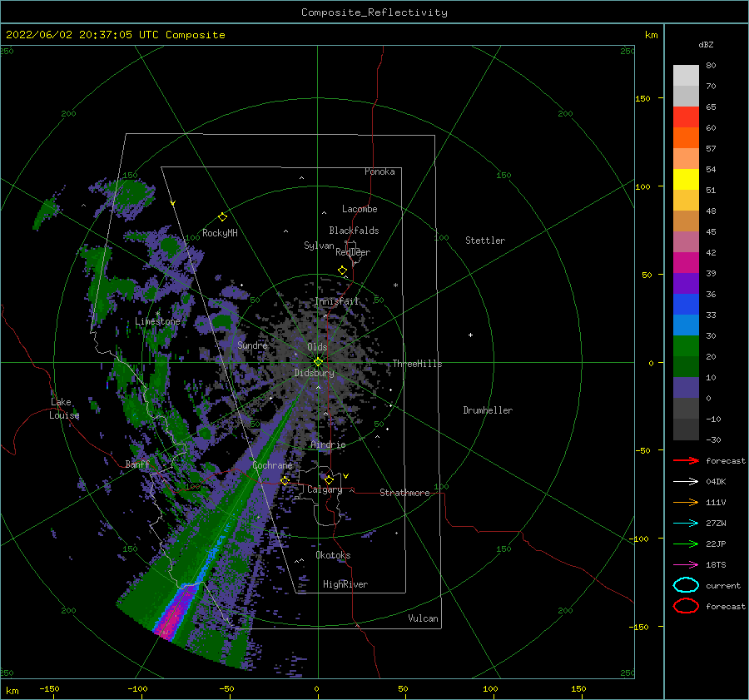Click the Lake Louise label

coord(64,409)
